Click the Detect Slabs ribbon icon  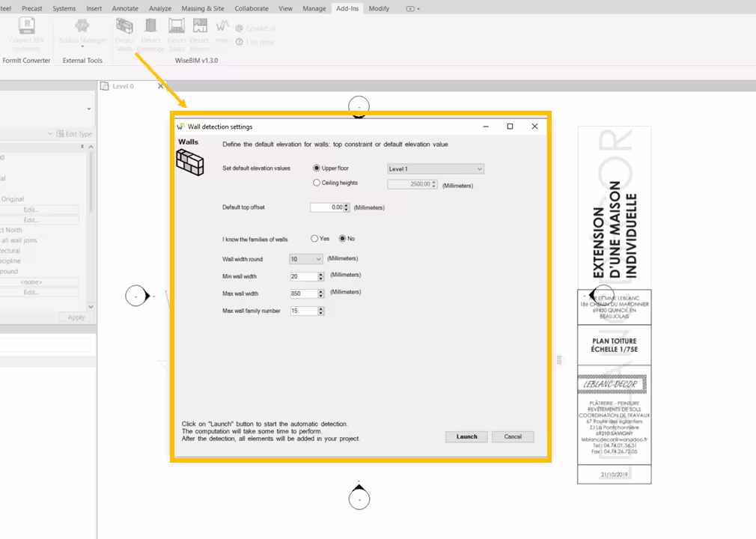[x=177, y=28]
